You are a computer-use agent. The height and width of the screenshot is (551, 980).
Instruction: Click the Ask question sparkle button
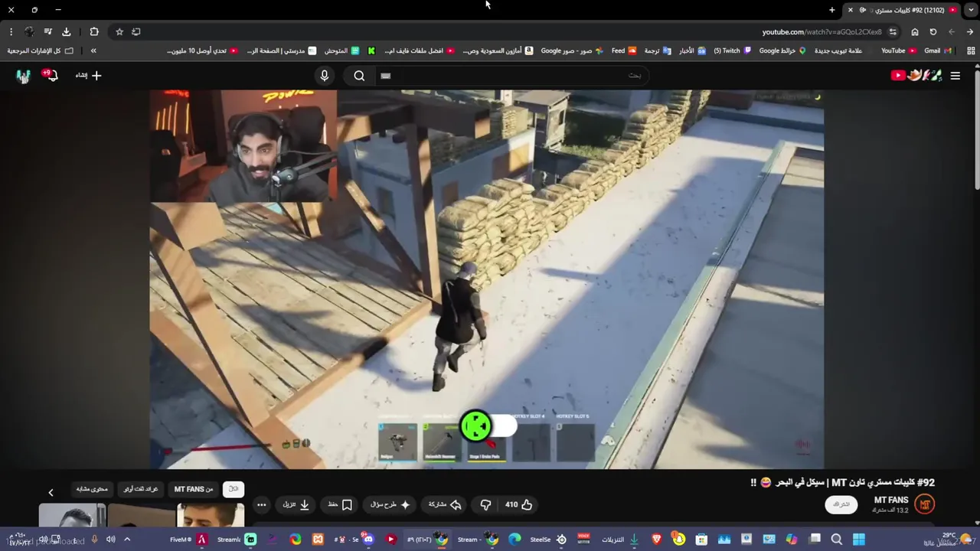pos(390,504)
